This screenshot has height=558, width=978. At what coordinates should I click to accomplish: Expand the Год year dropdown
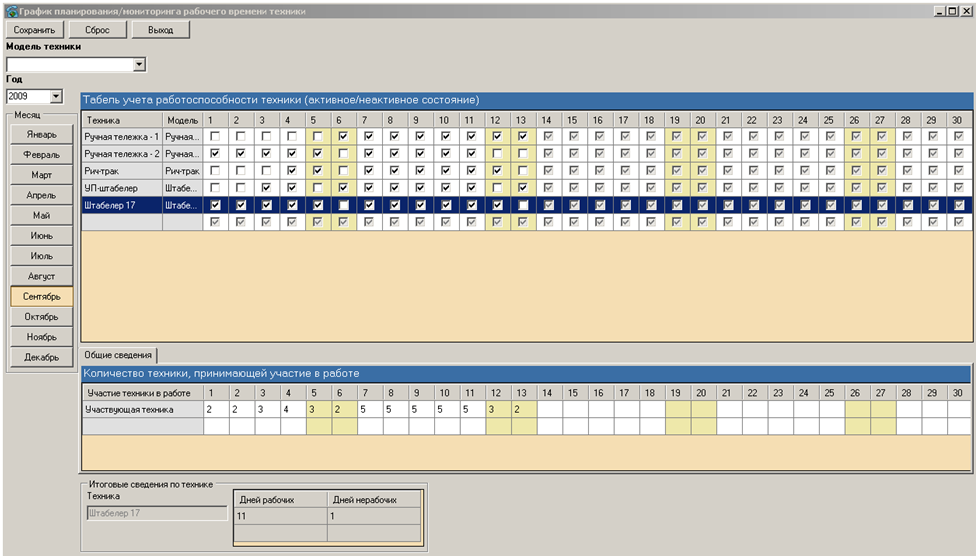(x=56, y=97)
